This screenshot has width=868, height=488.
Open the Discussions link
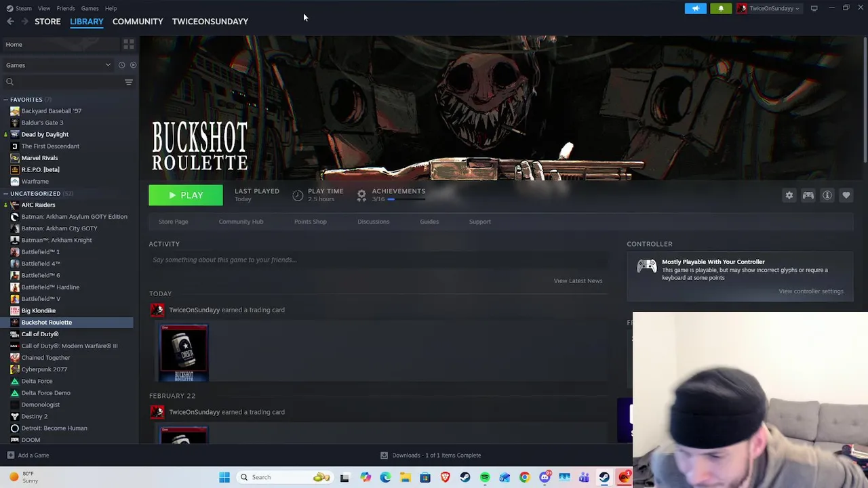[374, 222]
